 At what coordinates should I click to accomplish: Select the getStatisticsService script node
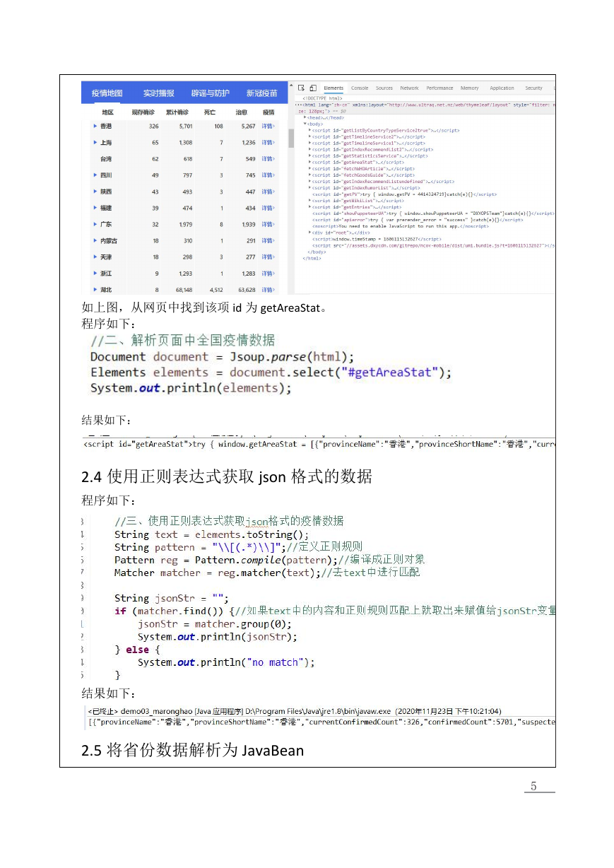pyautogui.click(x=370, y=156)
